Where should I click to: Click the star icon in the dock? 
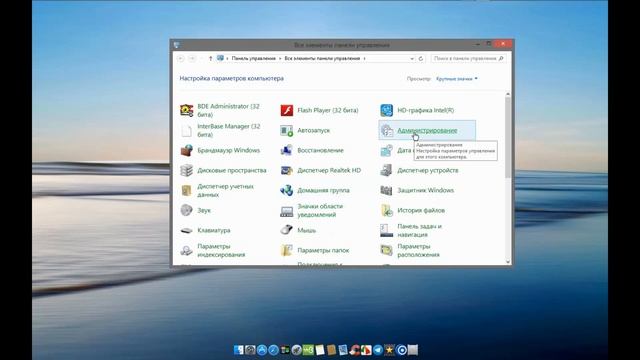click(x=389, y=350)
